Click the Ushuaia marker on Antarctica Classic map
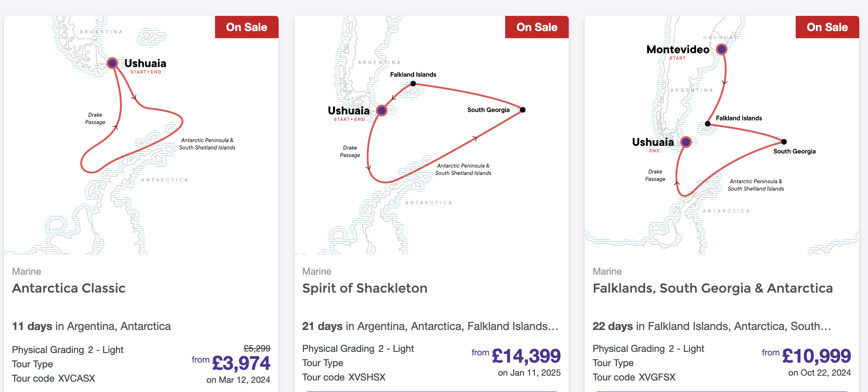868x392 pixels. coord(112,63)
